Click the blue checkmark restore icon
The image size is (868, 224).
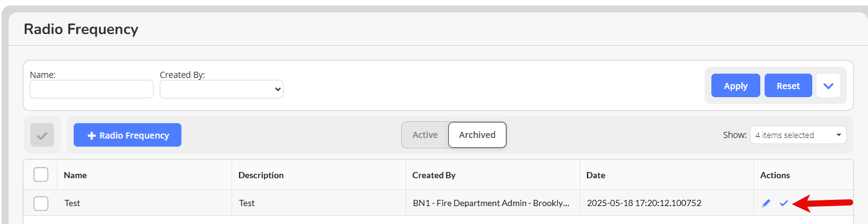(x=784, y=203)
